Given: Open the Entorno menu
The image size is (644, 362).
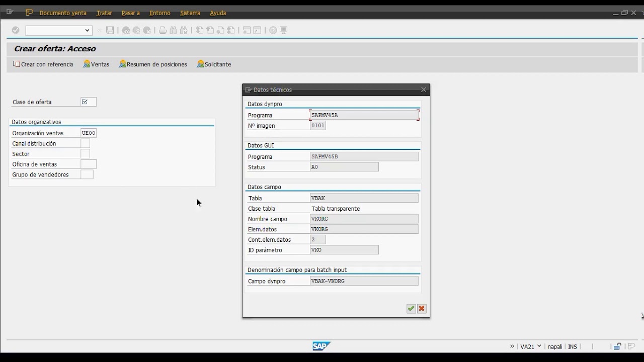Looking at the screenshot, I should 159,13.
